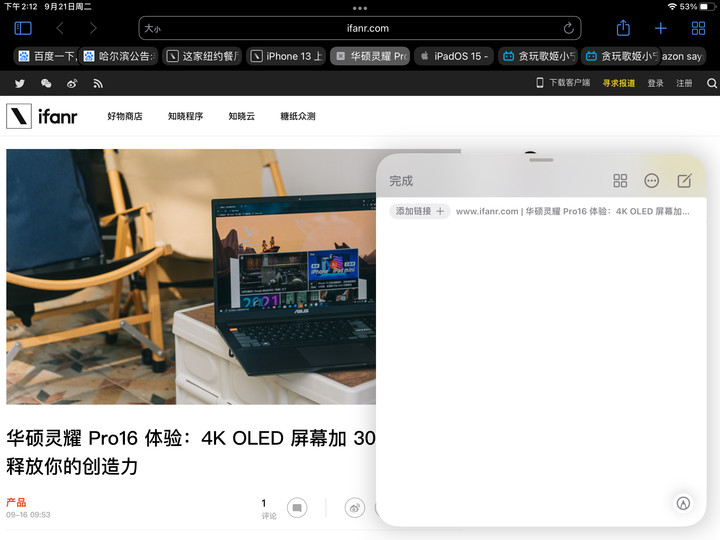Go back to the previous page
Viewport: 720px width, 540px height.
pyautogui.click(x=60, y=28)
